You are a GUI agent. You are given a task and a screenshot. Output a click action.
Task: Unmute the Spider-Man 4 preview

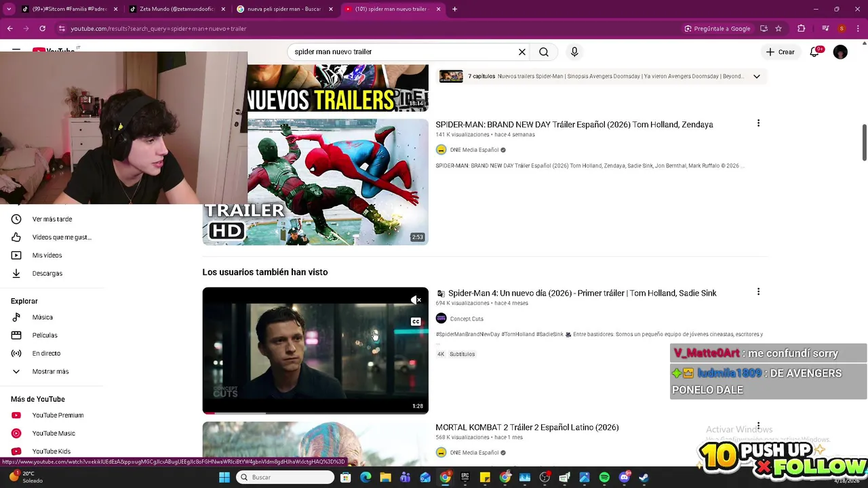[416, 300]
